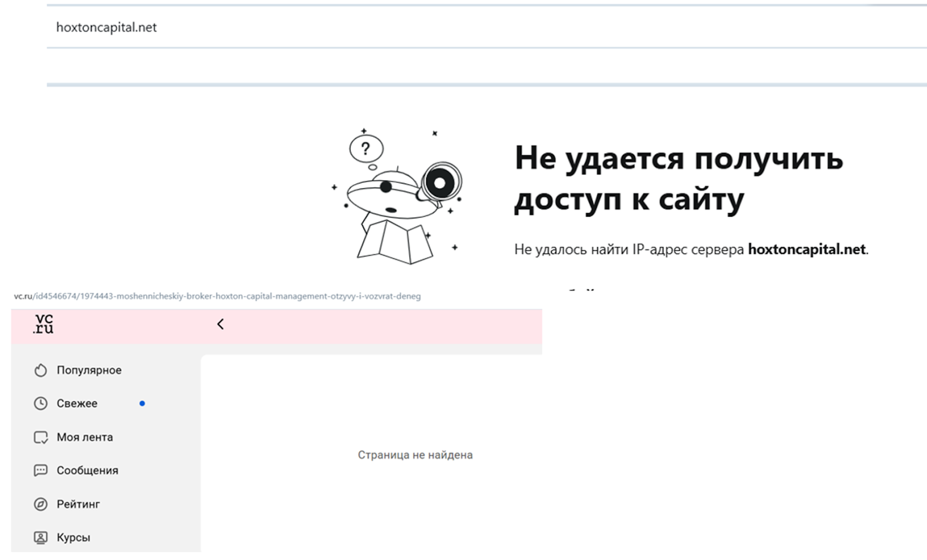Click the courses icon beside Курсы
The image size is (927, 560).
point(41,537)
